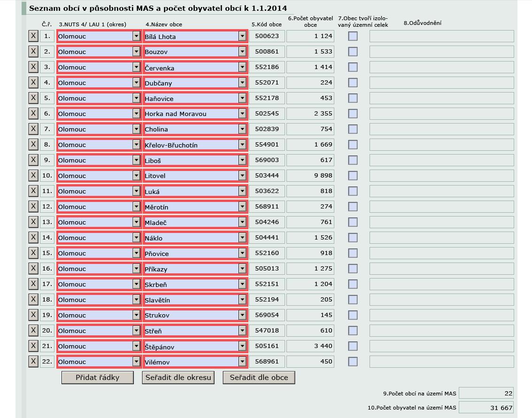
Task: Click the Odůvodnění field for Dubčany
Action: coord(441,83)
